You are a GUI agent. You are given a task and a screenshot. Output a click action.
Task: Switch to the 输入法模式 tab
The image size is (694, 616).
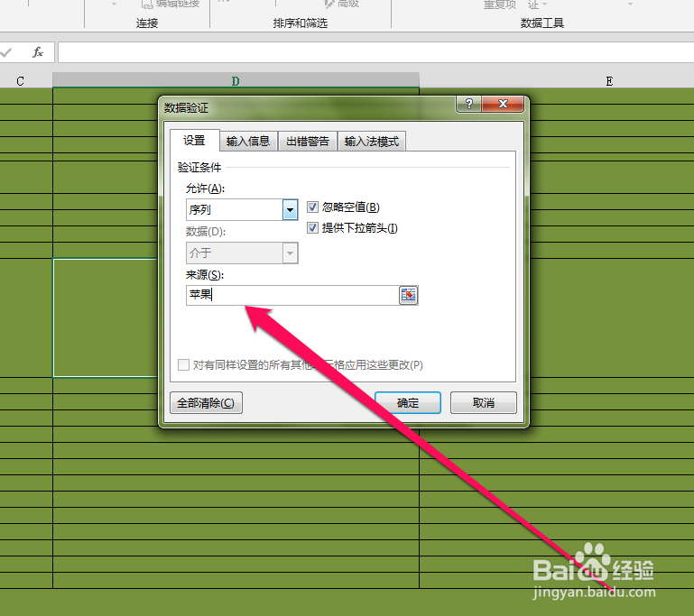coord(372,141)
